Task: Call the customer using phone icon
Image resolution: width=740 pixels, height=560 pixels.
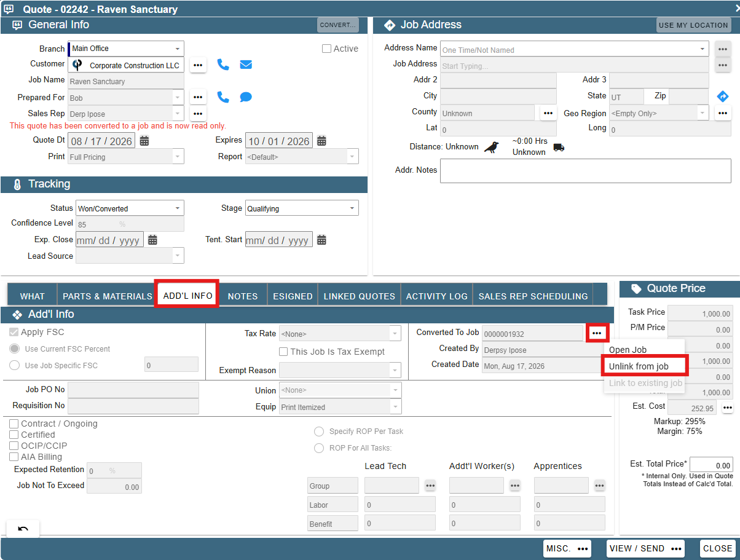Action: pyautogui.click(x=223, y=65)
